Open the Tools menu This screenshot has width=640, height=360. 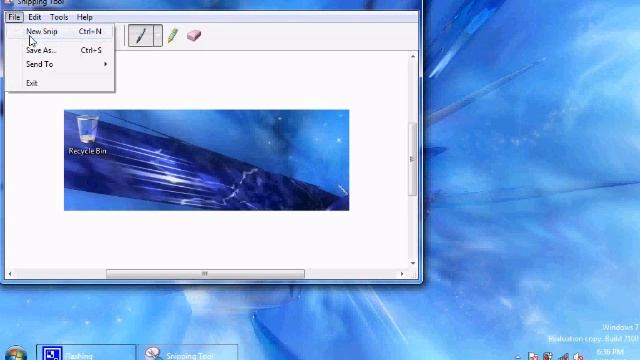(59, 17)
